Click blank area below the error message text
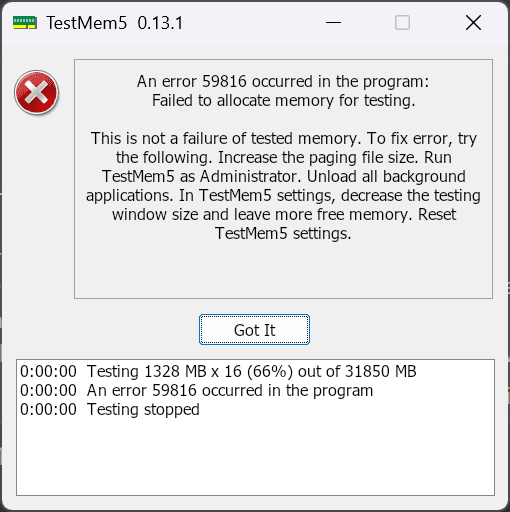This screenshot has height=512, width=510. [283, 270]
